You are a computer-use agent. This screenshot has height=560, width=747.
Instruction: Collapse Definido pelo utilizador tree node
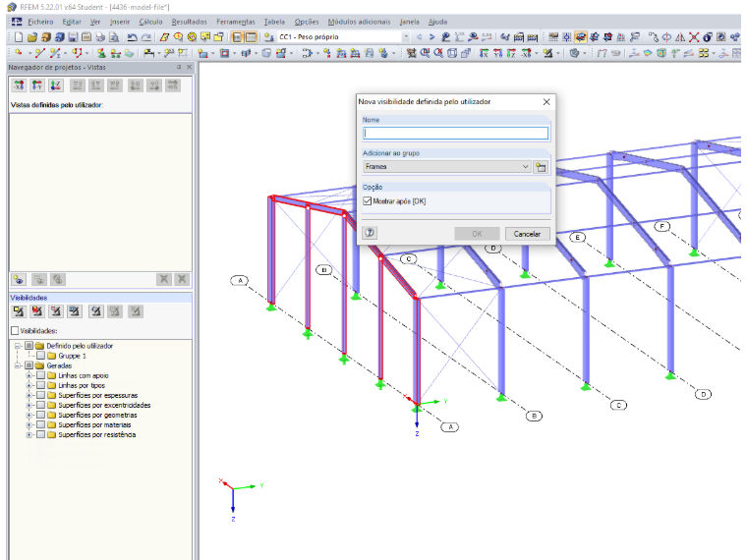pyautogui.click(x=18, y=346)
